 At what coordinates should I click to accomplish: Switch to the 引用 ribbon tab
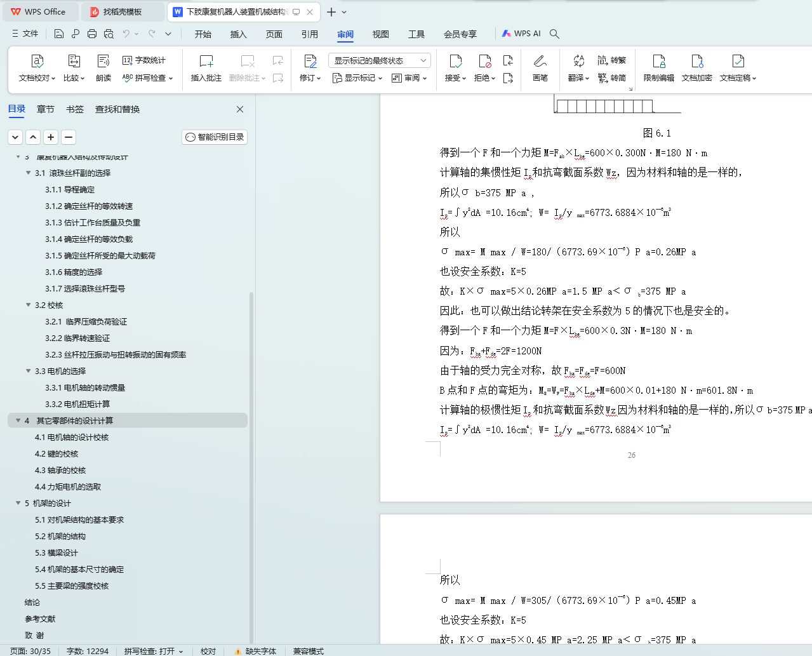[310, 34]
